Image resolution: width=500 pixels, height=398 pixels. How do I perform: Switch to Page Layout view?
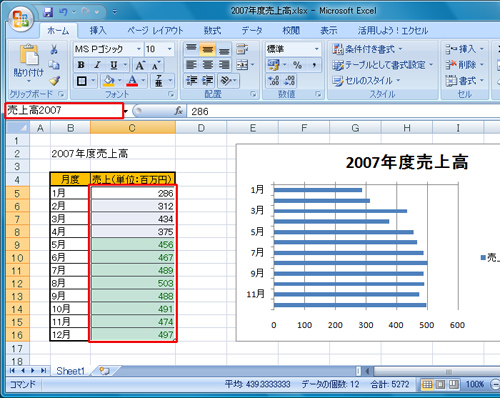[x=440, y=385]
